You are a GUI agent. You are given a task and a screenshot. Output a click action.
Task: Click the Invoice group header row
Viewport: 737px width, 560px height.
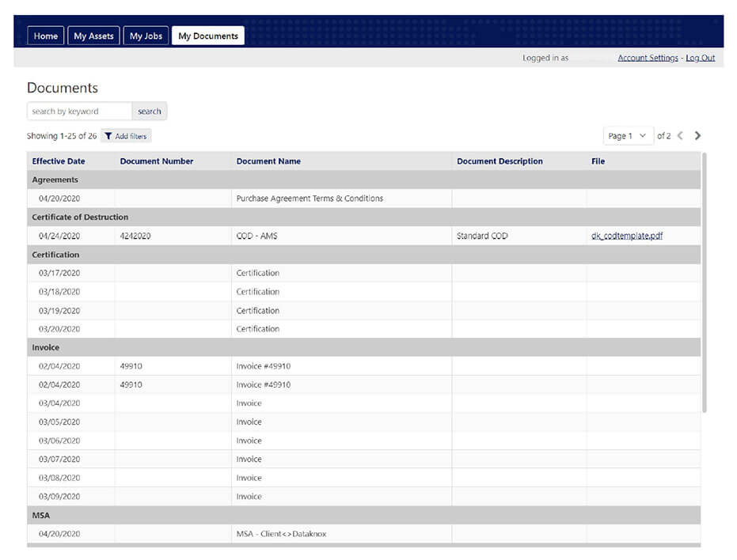[x=364, y=347]
